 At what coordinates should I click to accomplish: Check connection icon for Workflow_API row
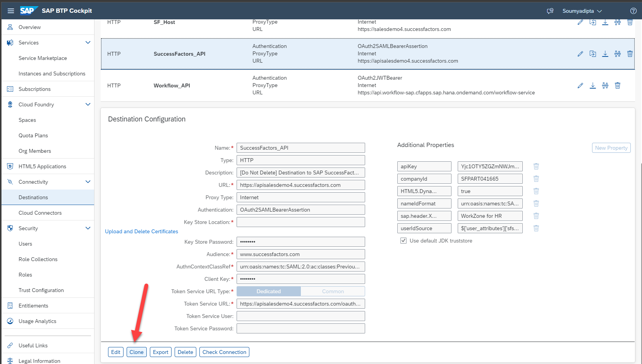pyautogui.click(x=605, y=85)
